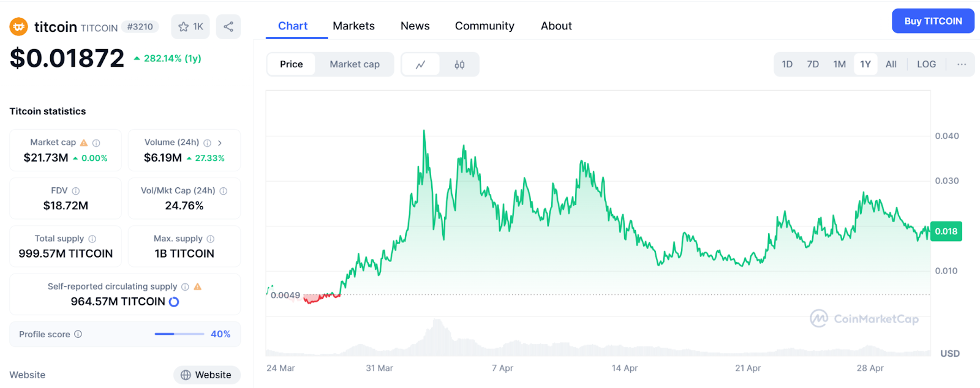Click the 21 Apr date axis label
Viewport: 980px width, 388px height.
[x=748, y=368]
